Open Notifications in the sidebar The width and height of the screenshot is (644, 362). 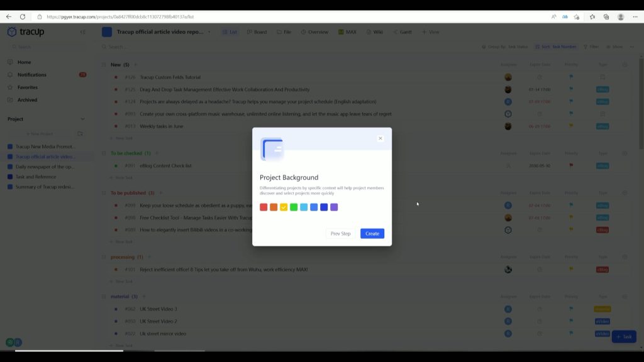pyautogui.click(x=31, y=75)
